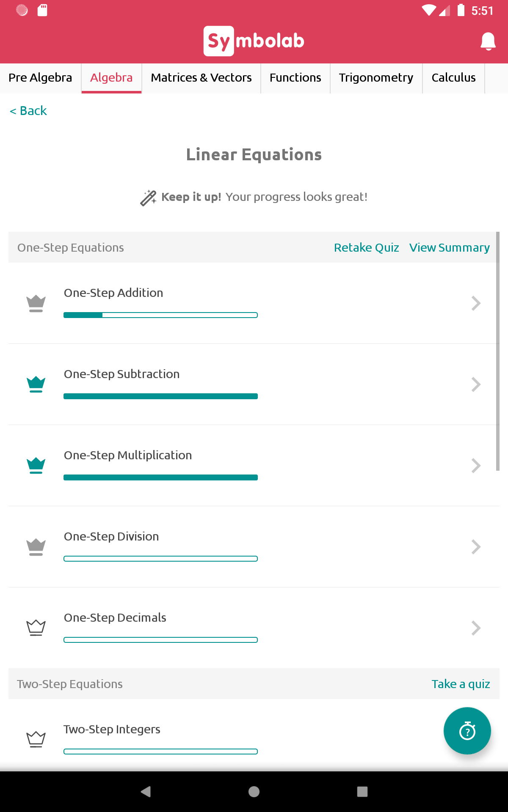Tap the One-Step Addition progress bar

(x=160, y=315)
